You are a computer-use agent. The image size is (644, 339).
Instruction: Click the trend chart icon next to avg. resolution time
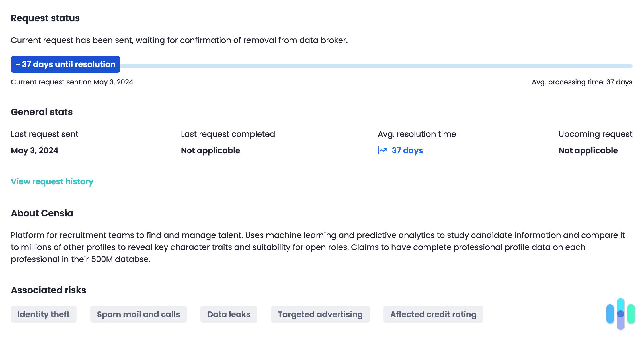click(383, 150)
